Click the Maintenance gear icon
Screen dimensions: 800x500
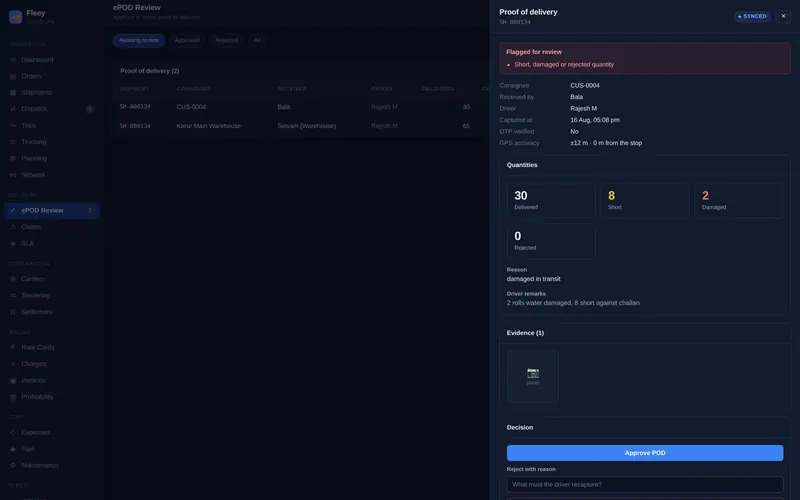(x=13, y=465)
